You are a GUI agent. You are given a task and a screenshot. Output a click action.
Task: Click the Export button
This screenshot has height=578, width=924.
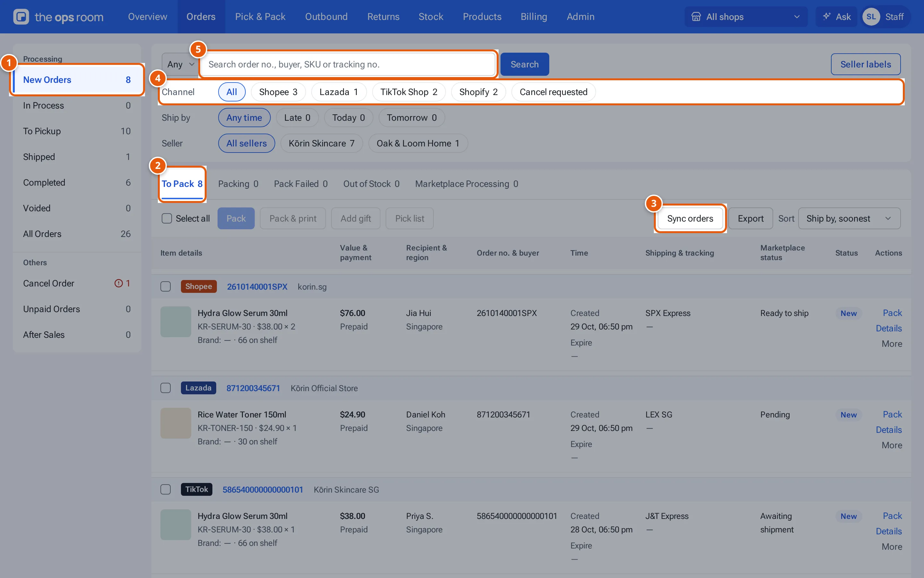click(750, 218)
